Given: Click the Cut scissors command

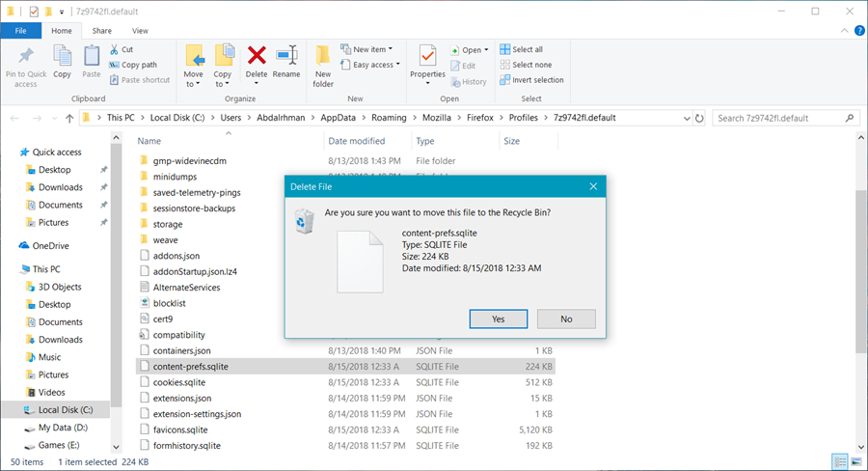Looking at the screenshot, I should tap(122, 49).
